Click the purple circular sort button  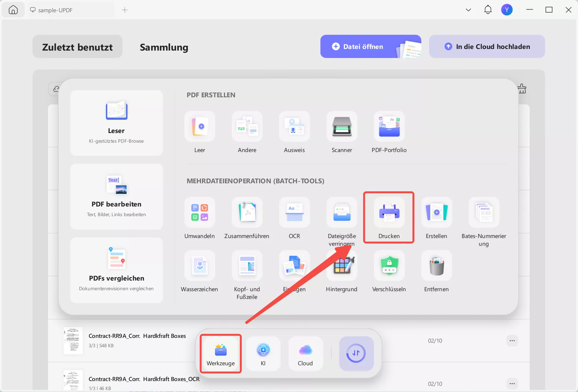click(356, 353)
